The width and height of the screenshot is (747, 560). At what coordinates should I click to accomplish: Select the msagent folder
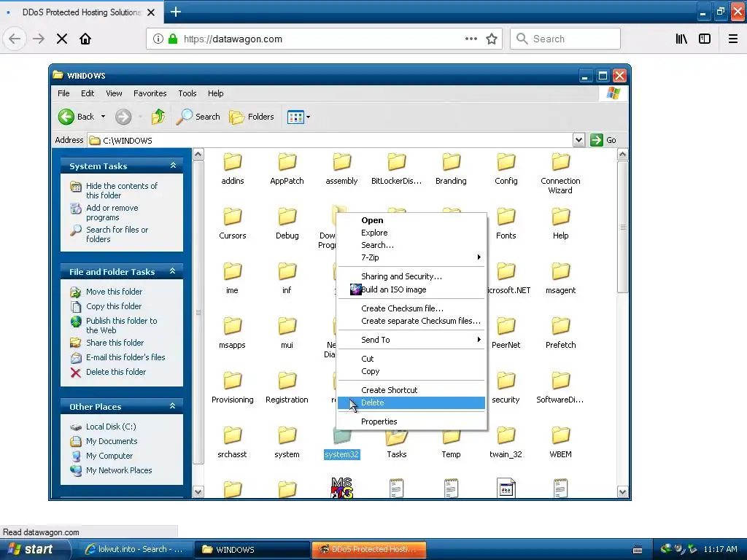click(x=561, y=278)
